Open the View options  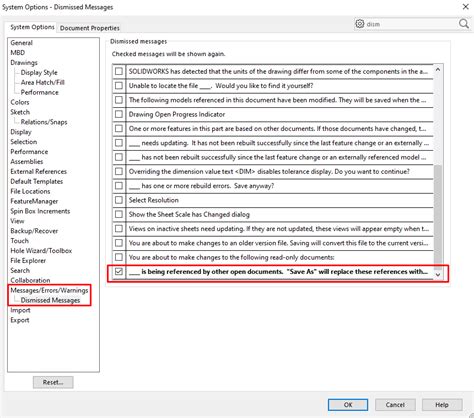pyautogui.click(x=17, y=221)
